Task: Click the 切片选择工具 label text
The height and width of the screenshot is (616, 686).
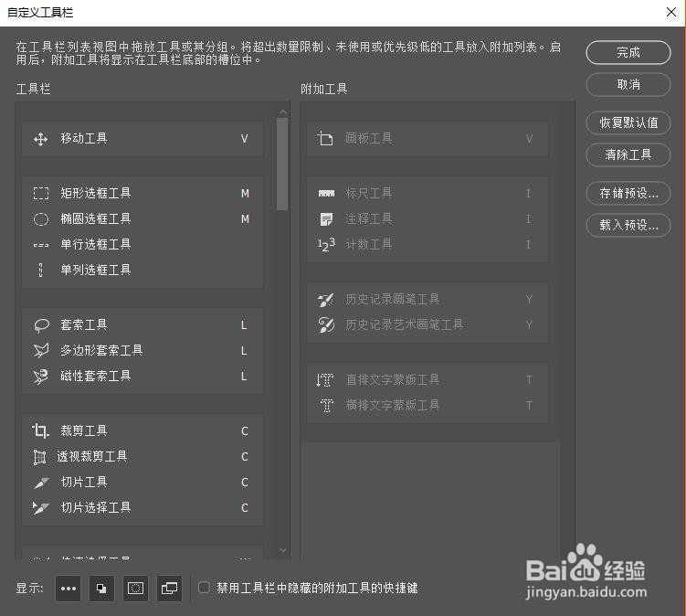Action: 96,507
